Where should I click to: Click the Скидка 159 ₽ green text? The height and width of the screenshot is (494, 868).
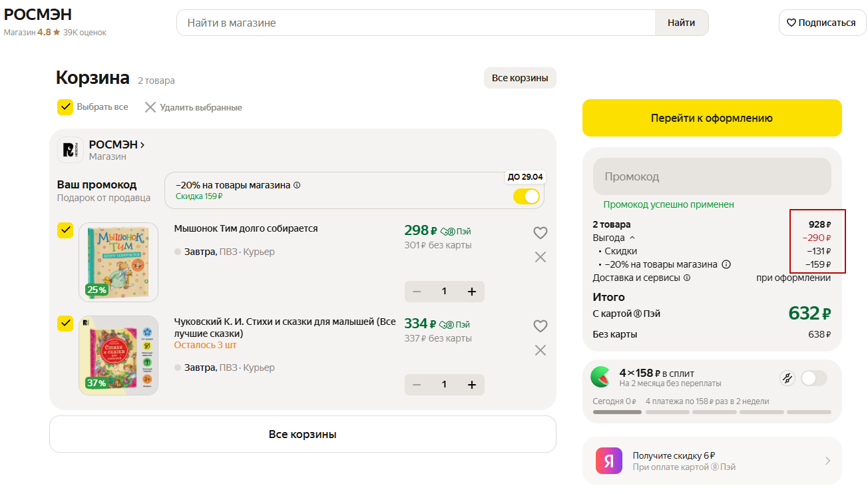(x=199, y=196)
